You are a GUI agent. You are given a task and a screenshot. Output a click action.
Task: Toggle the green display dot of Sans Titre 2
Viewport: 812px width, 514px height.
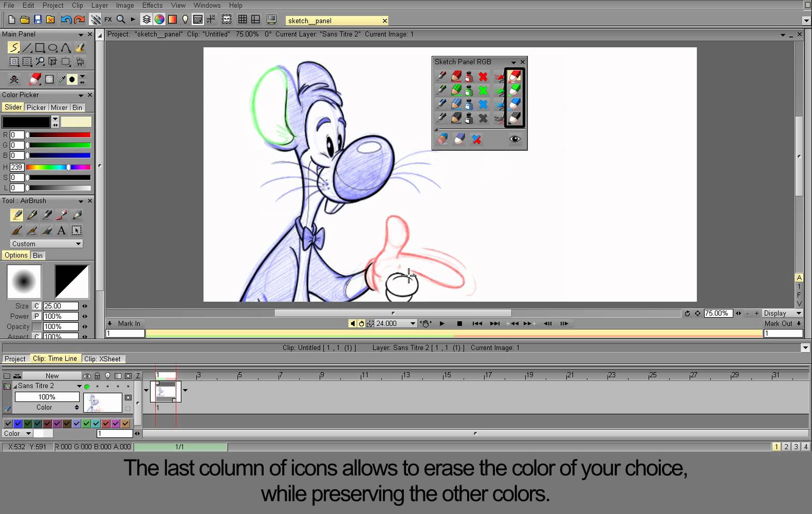click(87, 387)
